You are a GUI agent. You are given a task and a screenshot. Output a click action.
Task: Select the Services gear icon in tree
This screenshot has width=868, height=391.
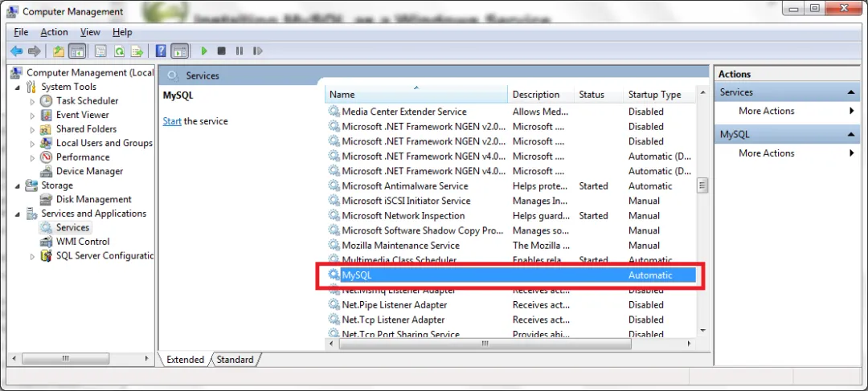tap(47, 227)
